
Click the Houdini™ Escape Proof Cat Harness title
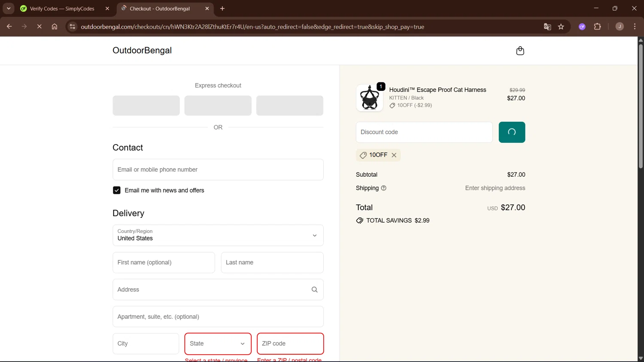point(437,90)
